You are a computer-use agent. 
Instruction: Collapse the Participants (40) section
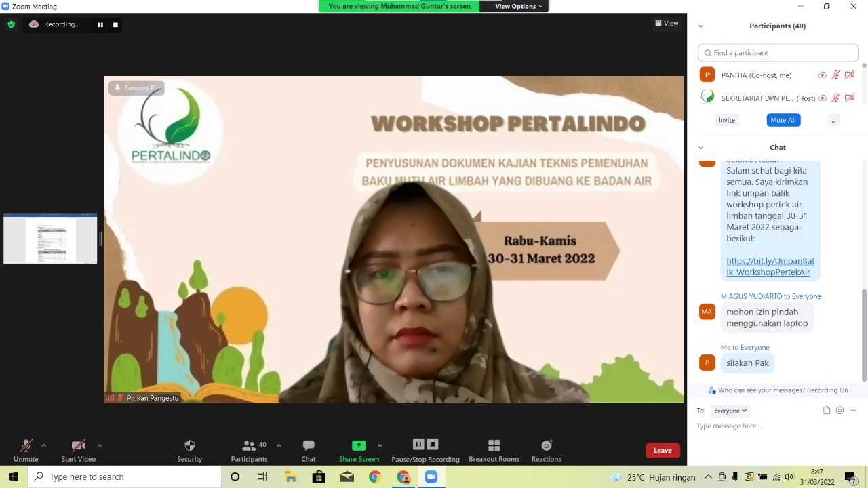(701, 26)
